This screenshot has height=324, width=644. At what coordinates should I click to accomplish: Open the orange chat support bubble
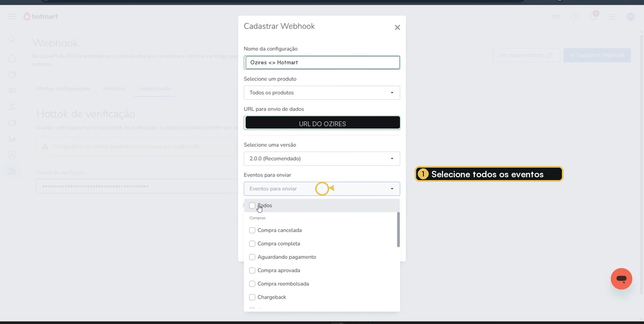(x=621, y=279)
